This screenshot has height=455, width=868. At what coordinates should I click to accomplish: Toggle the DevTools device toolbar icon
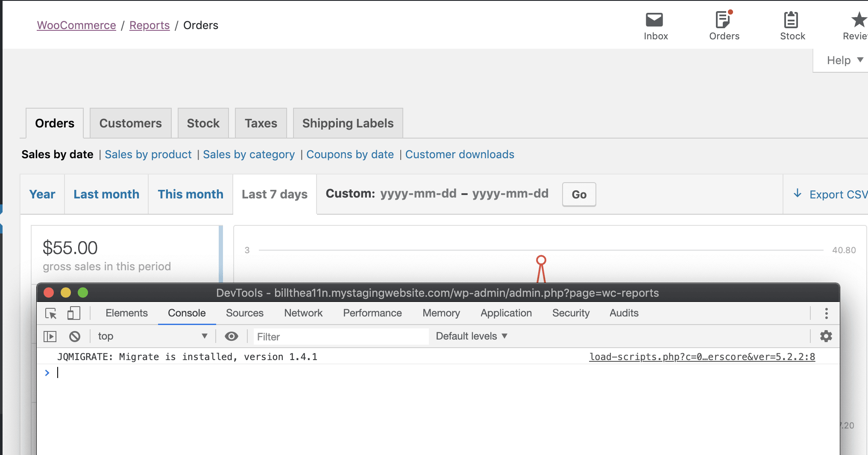tap(74, 313)
